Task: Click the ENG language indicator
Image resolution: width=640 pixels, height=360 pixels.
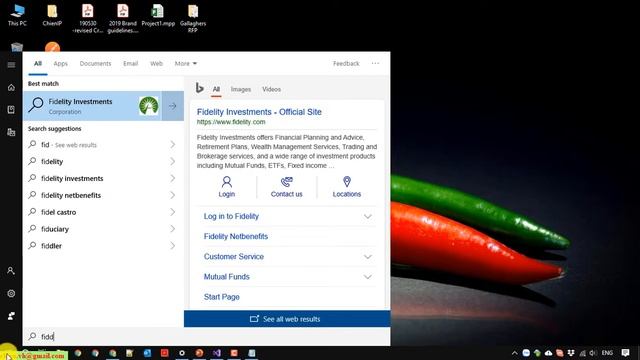Action: (607, 353)
